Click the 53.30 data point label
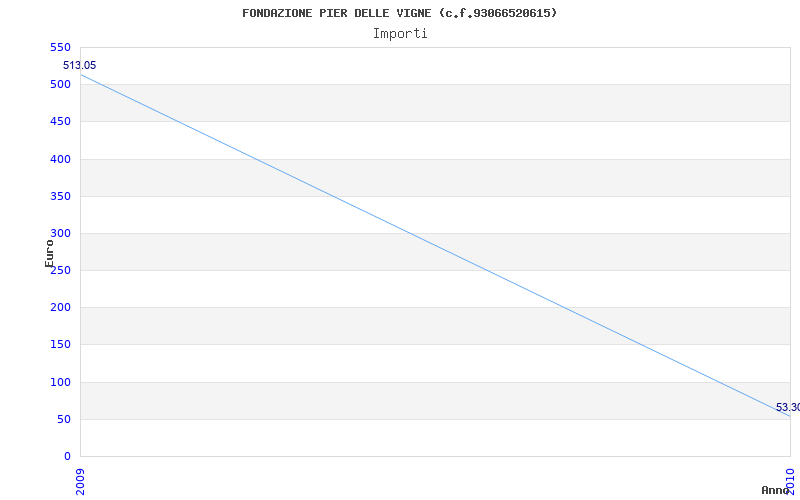 pyautogui.click(x=788, y=408)
